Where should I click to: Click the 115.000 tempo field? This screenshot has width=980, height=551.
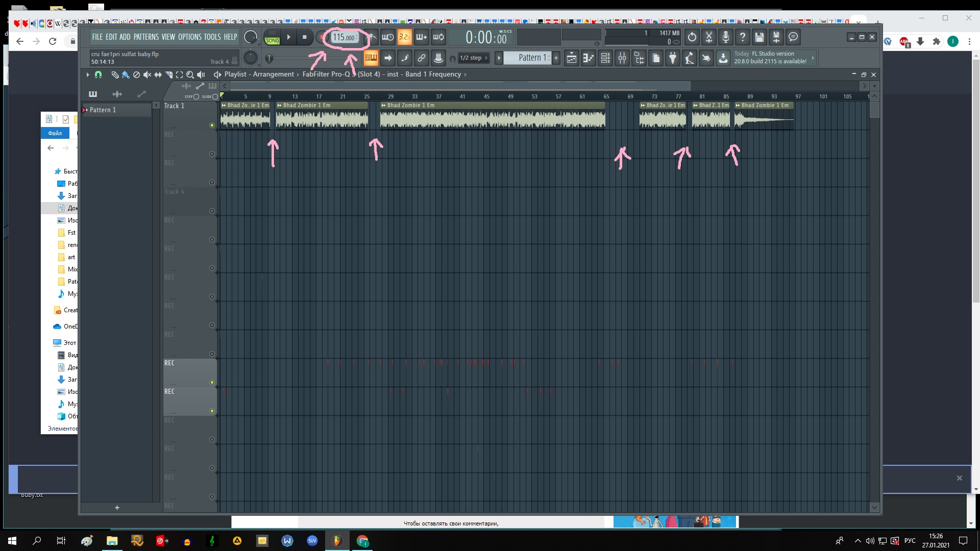tap(344, 37)
